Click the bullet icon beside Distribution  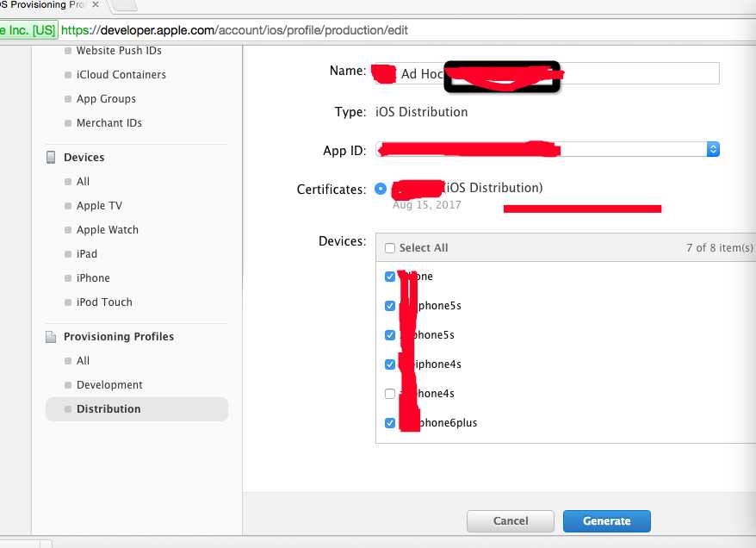click(x=68, y=409)
